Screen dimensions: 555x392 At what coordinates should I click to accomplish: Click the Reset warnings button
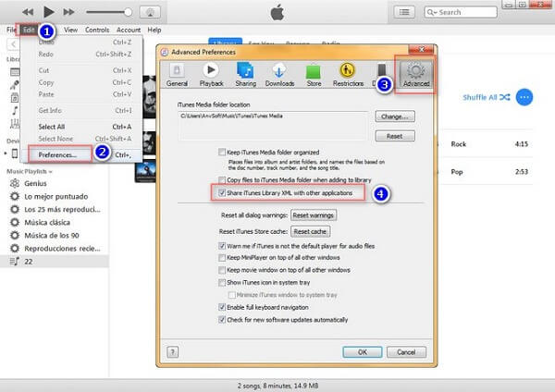314,215
